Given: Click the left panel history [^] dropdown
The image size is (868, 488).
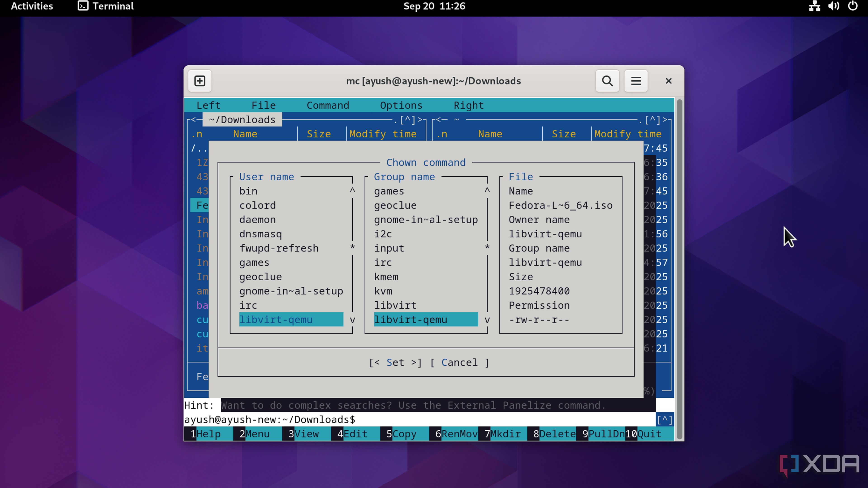Looking at the screenshot, I should click(407, 120).
